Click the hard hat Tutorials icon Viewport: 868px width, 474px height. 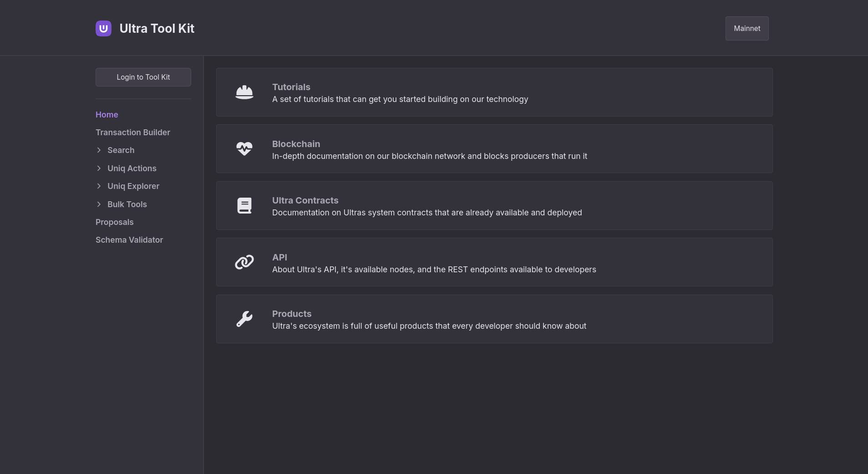coord(244,92)
